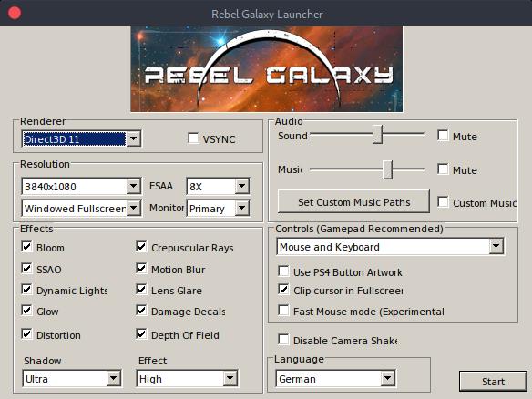Viewport: 532px width, 399px height.
Task: Open the Language dropdown set to German
Action: 336,378
